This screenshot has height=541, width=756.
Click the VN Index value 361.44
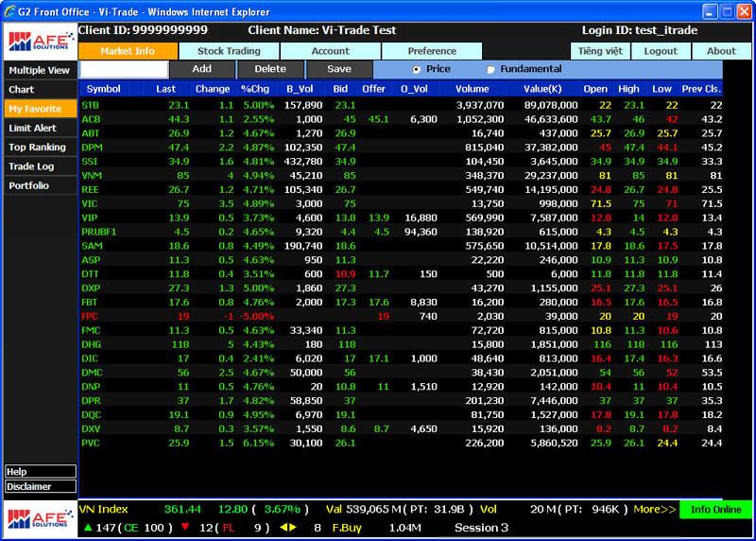coord(182,509)
